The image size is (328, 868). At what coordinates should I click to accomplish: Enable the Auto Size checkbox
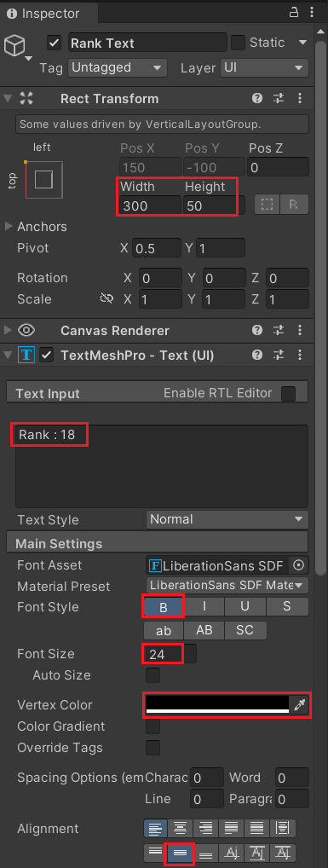tap(152, 675)
